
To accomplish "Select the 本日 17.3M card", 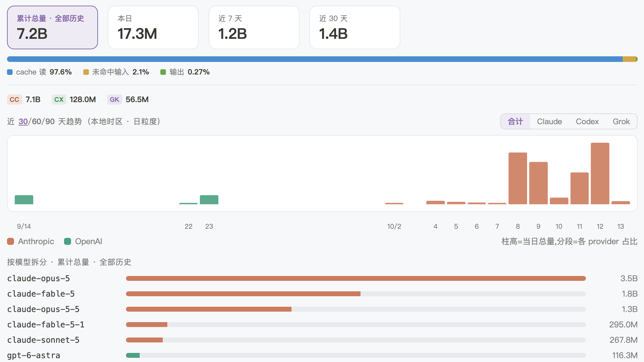I will (153, 27).
